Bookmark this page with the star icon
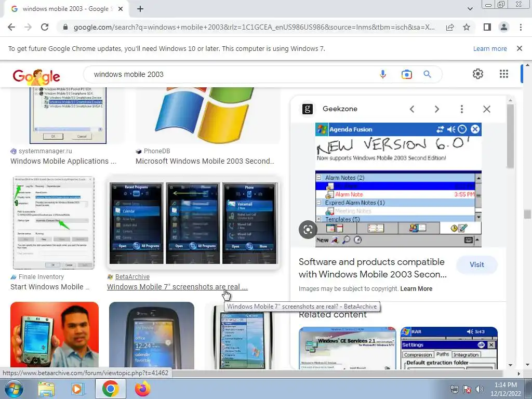Screen dimensions: 532x399 (467, 27)
